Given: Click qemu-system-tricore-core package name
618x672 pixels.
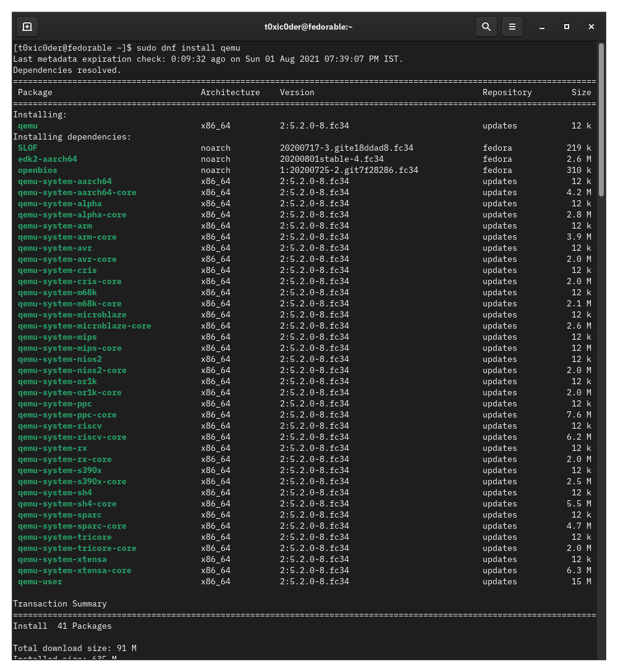Looking at the screenshot, I should pyautogui.click(x=77, y=548).
